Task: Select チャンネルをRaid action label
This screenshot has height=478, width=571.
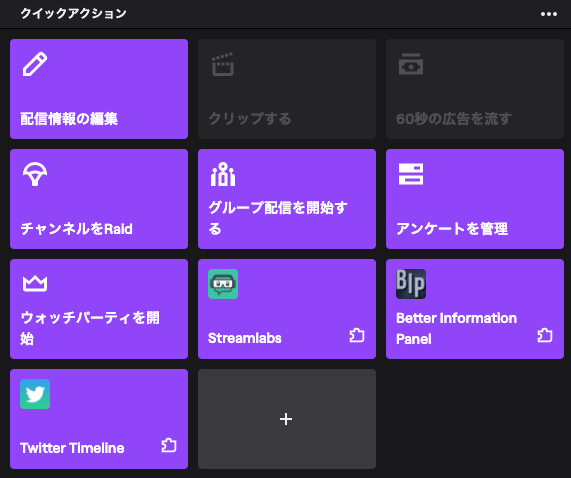Action: [76, 229]
